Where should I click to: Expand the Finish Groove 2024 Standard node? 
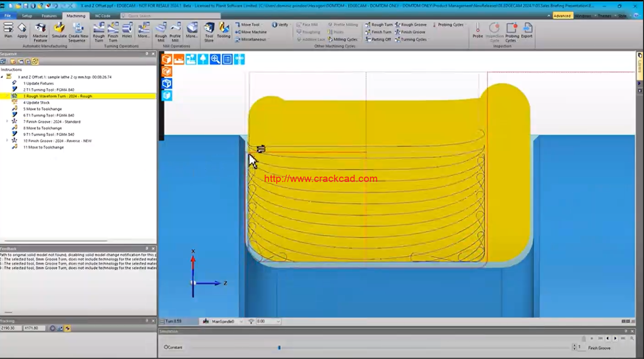click(7, 122)
